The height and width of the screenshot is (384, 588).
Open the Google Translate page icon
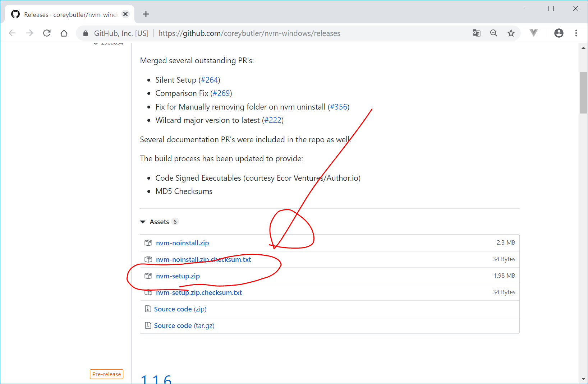477,33
